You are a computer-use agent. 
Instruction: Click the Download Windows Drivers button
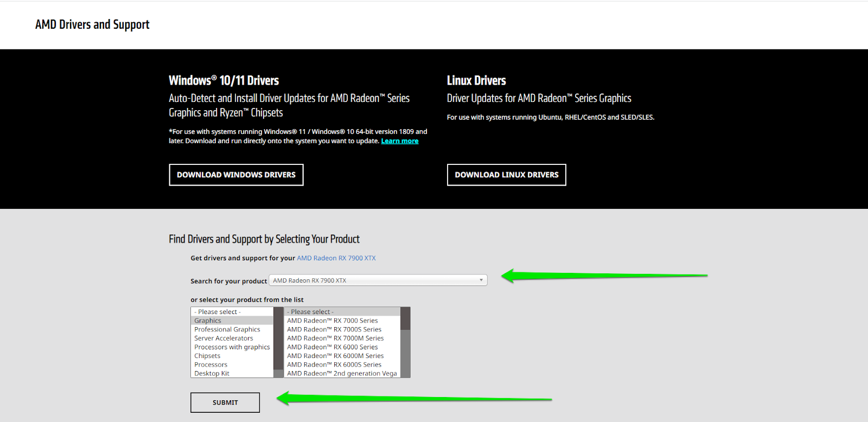(236, 175)
